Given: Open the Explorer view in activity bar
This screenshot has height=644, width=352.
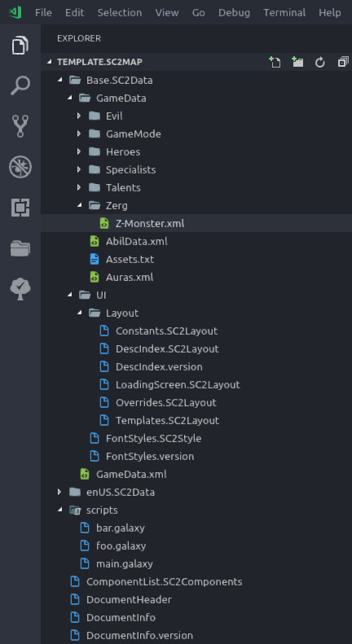Looking at the screenshot, I should pos(20,45).
